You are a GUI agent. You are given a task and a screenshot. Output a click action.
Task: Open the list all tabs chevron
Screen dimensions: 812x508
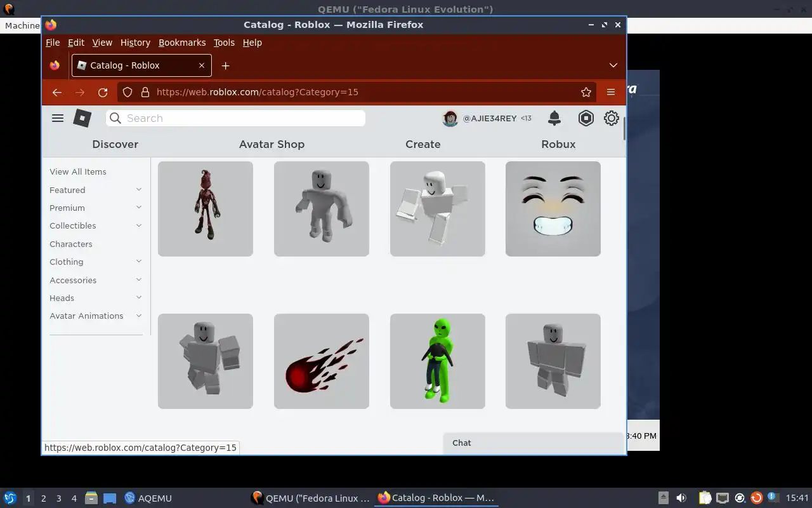(613, 65)
